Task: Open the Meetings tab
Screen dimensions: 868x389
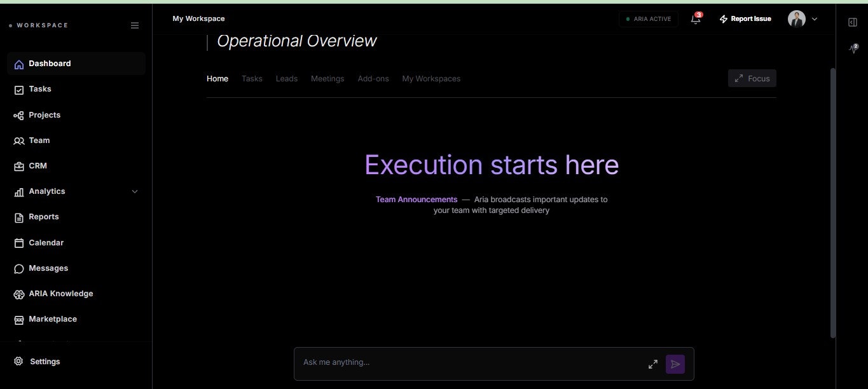Action: click(x=327, y=78)
